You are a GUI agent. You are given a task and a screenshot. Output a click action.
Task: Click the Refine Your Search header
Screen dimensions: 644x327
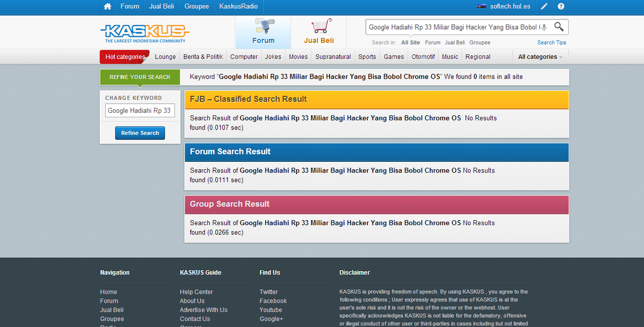click(140, 77)
